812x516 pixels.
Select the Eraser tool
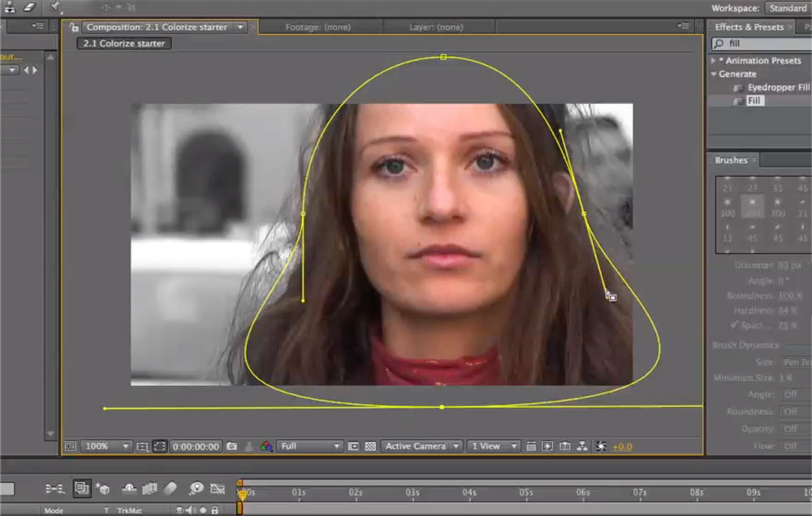[30, 6]
